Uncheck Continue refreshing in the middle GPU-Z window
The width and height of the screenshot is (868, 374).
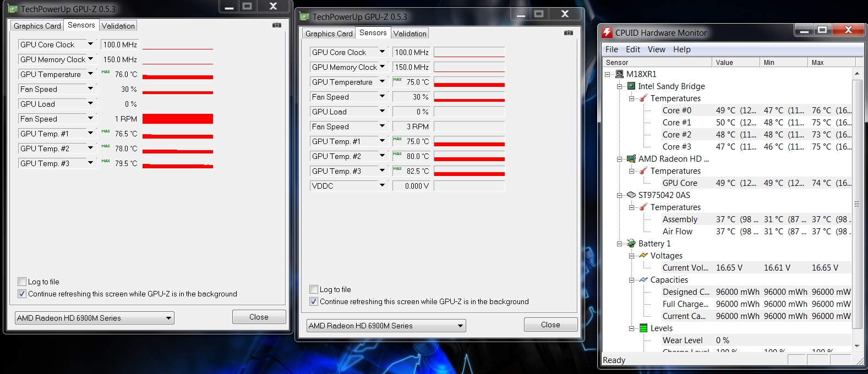(314, 301)
